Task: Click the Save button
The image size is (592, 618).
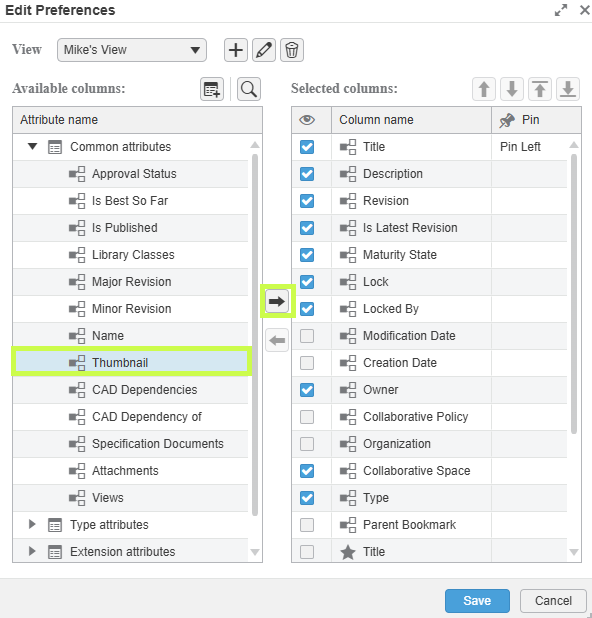Action: [x=477, y=601]
